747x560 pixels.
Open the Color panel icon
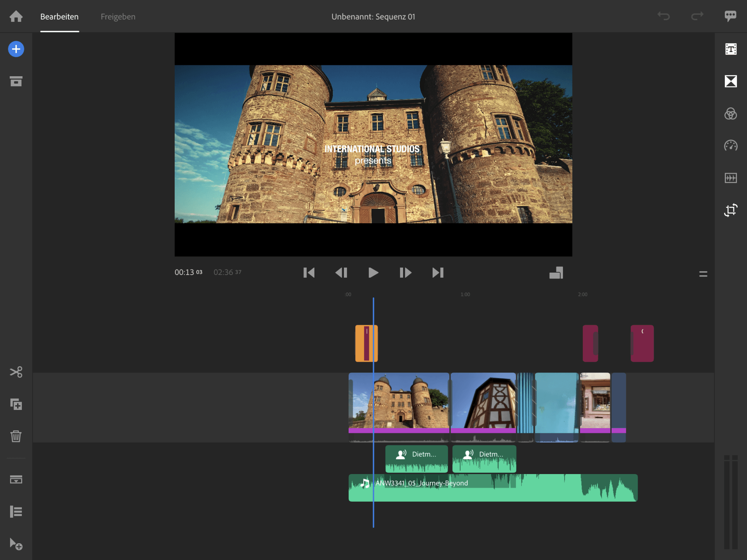[x=731, y=114]
